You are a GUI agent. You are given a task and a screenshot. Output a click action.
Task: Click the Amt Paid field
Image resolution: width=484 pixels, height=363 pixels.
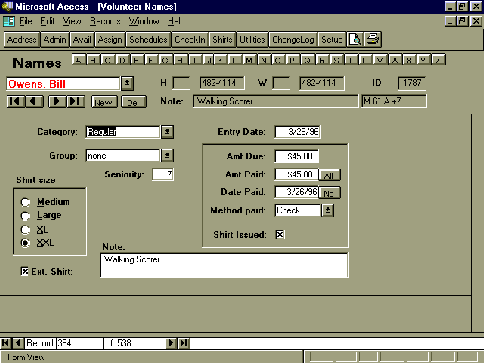[x=296, y=174]
